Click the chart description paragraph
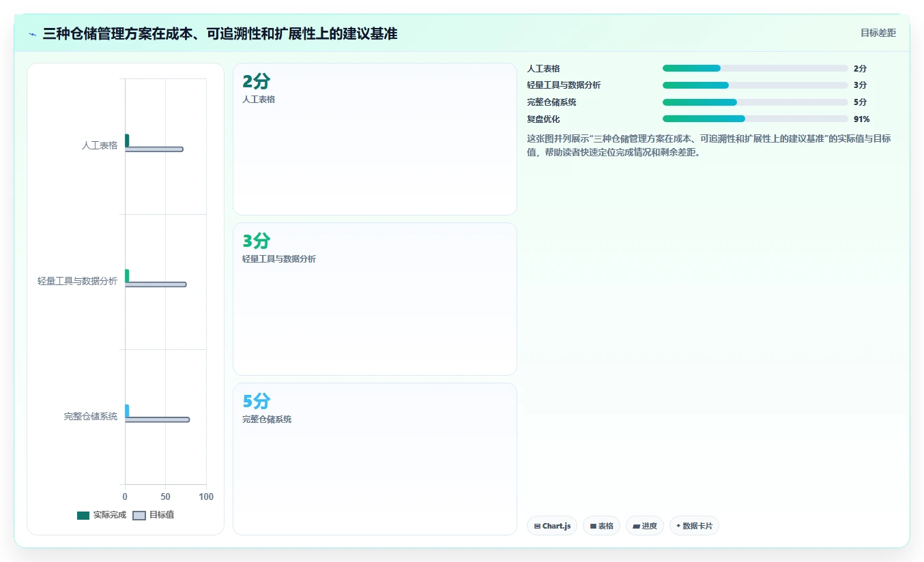This screenshot has height=562, width=924. coord(709,145)
